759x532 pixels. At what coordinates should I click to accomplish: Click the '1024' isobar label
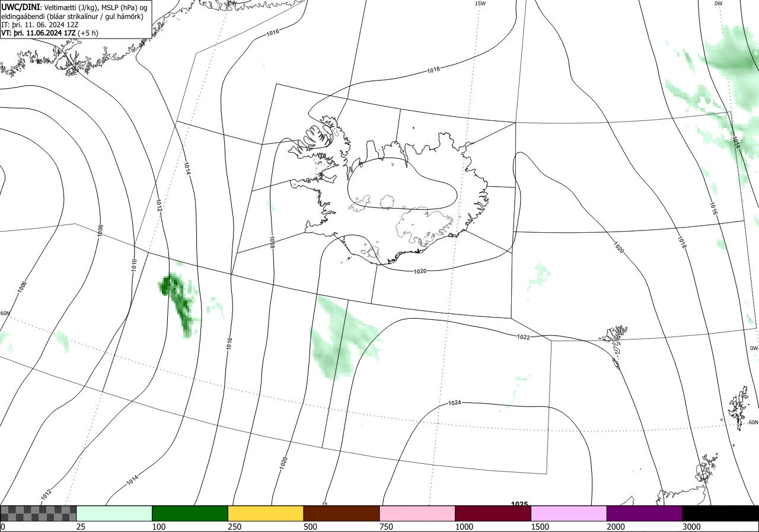tap(455, 403)
